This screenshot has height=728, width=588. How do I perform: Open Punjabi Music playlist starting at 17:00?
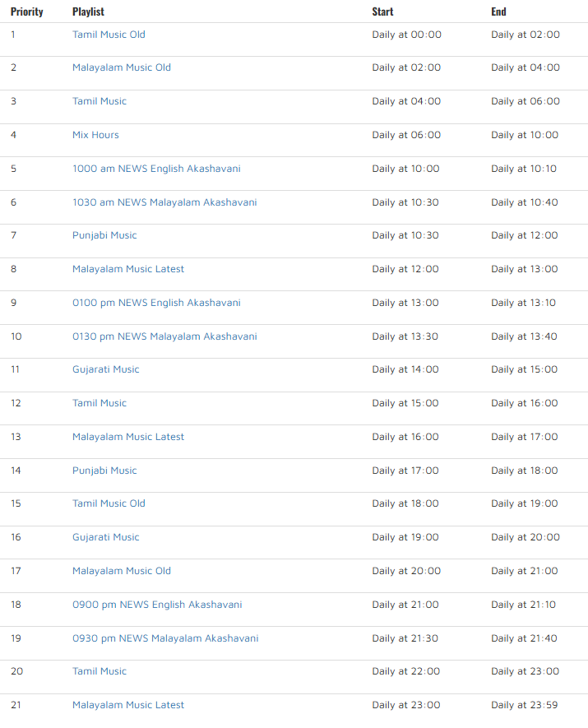pyautogui.click(x=104, y=471)
